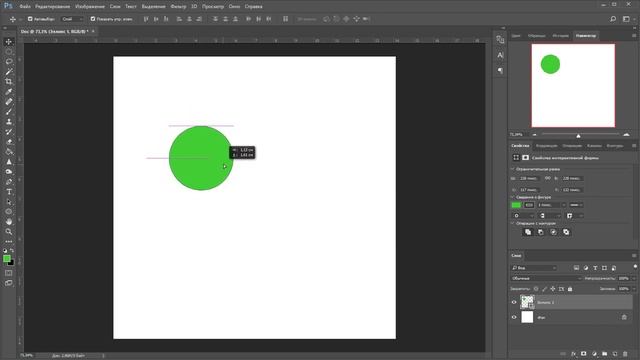Click the shape fill green swatch
Viewport: 640px width, 360px height.
[516, 205]
